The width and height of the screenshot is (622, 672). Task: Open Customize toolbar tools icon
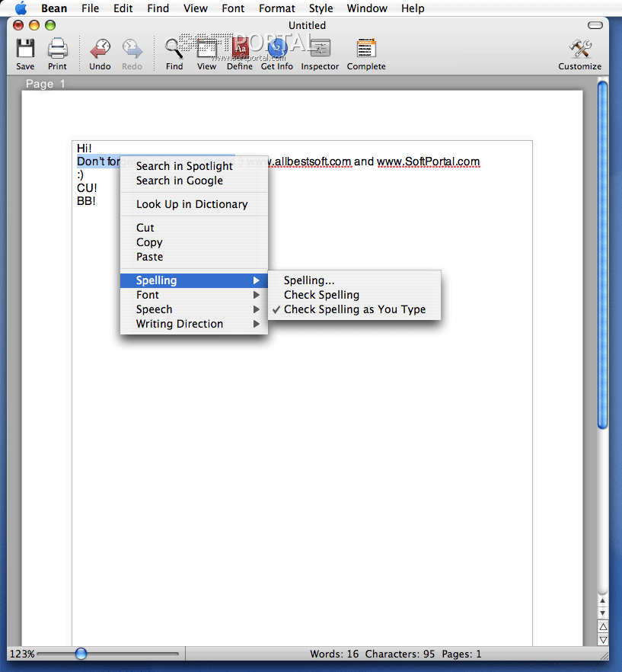pyautogui.click(x=580, y=48)
